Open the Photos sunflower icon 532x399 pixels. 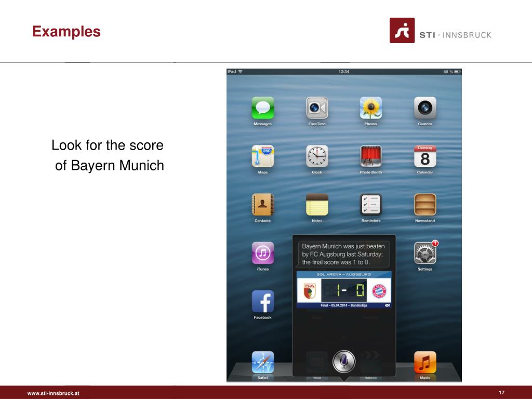click(x=371, y=108)
